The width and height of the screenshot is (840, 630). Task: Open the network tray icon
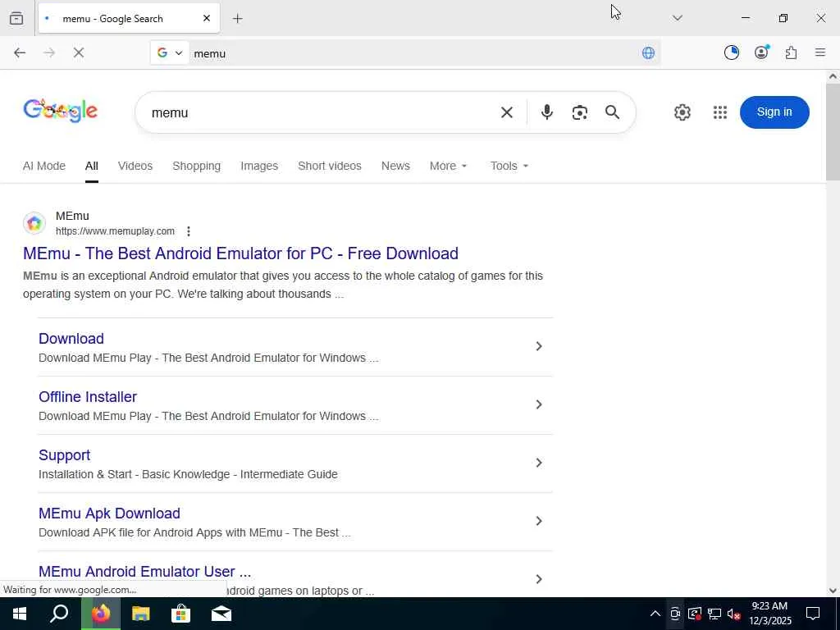(x=714, y=614)
